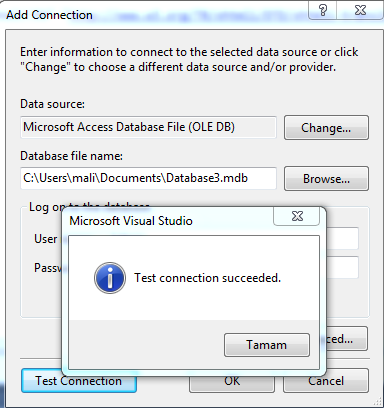Click the Microsoft Visual Studio title bar
Image resolution: width=384 pixels, height=408 pixels.
[167, 221]
